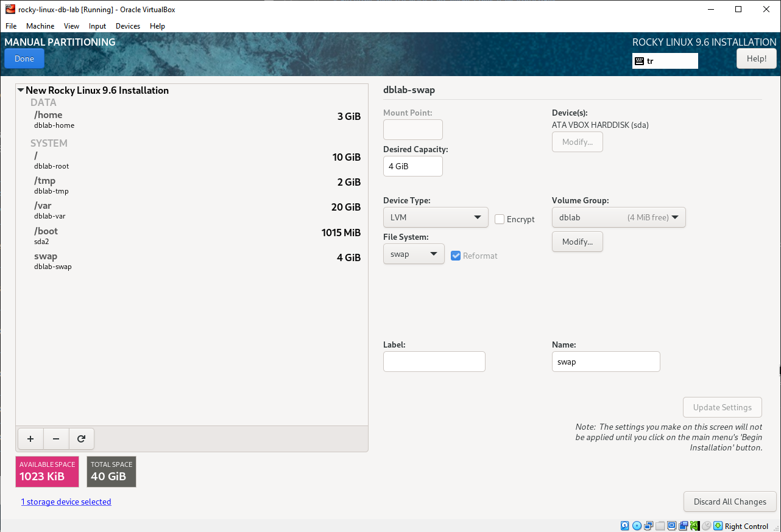Click the '20 GiB' size of /var
Image resolution: width=781 pixels, height=532 pixels.
346,207
